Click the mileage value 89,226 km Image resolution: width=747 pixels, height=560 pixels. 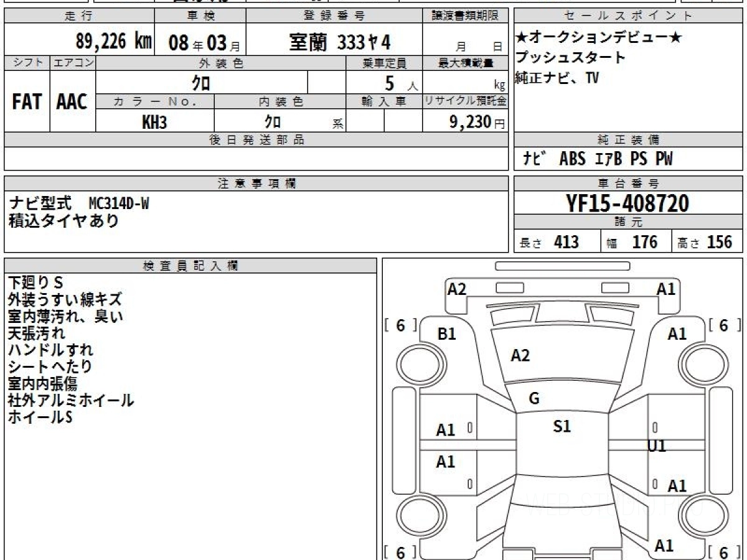point(114,41)
